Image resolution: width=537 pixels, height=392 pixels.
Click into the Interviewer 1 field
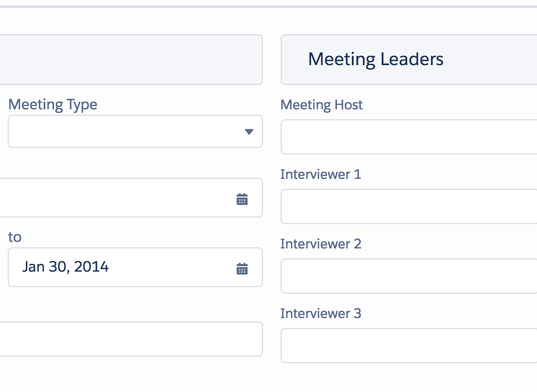[409, 206]
